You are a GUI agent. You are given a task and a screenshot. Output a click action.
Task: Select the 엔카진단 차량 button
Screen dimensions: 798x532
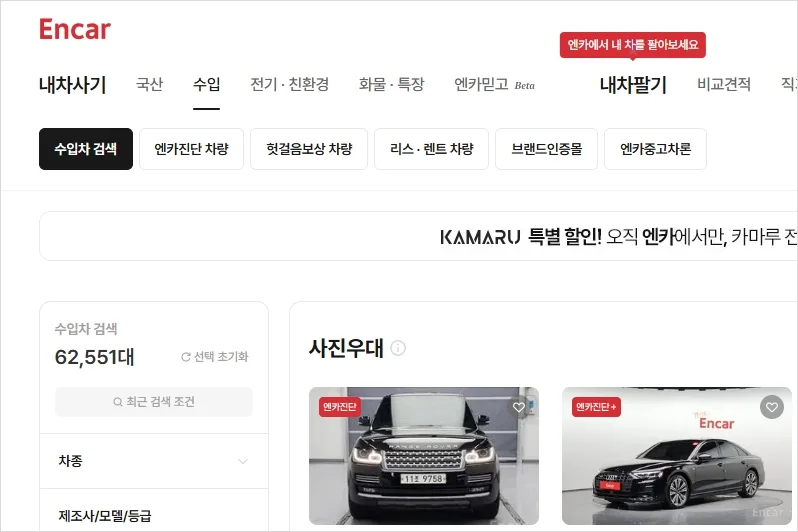pos(191,149)
